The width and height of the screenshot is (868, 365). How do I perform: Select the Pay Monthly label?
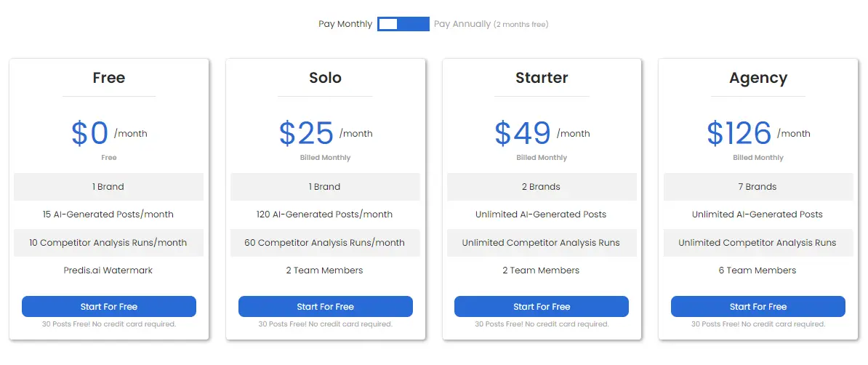click(x=345, y=25)
